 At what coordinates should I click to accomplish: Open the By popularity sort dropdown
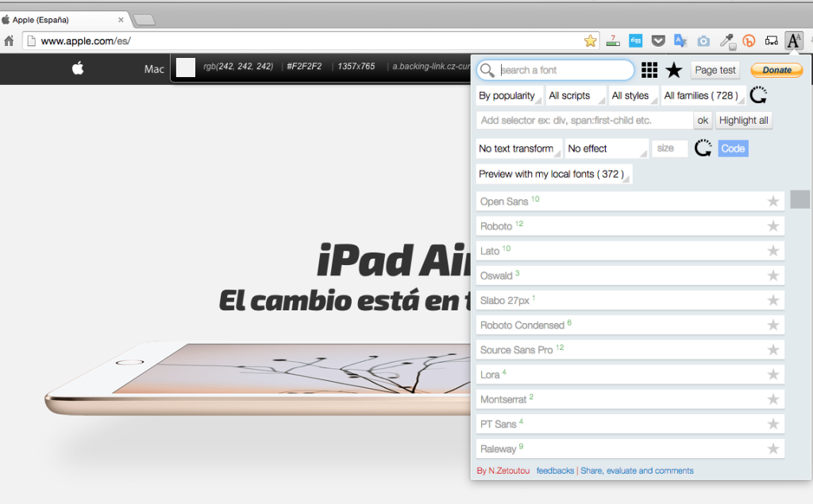pyautogui.click(x=510, y=95)
